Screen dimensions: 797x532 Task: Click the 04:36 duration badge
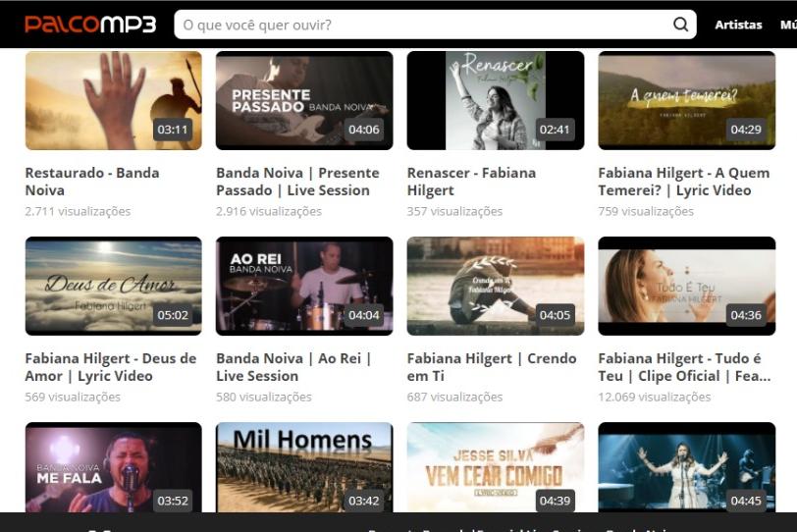tap(746, 315)
